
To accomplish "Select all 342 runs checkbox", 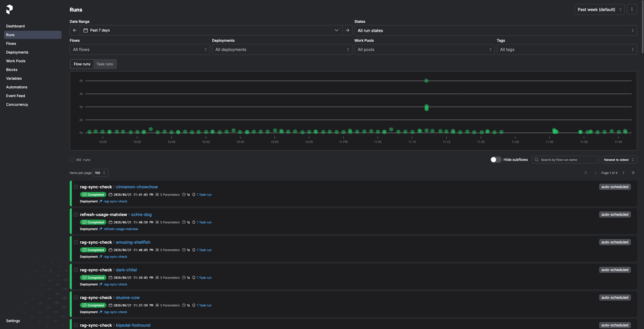I will pyautogui.click(x=72, y=160).
